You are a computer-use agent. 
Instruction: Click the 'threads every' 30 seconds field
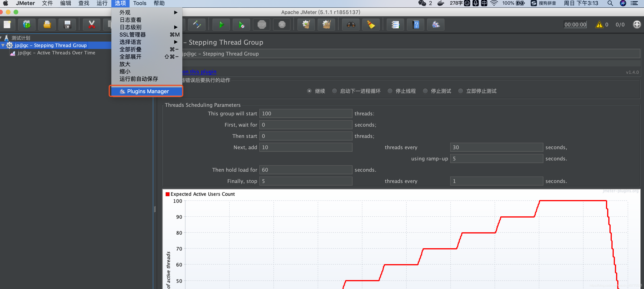(x=497, y=147)
